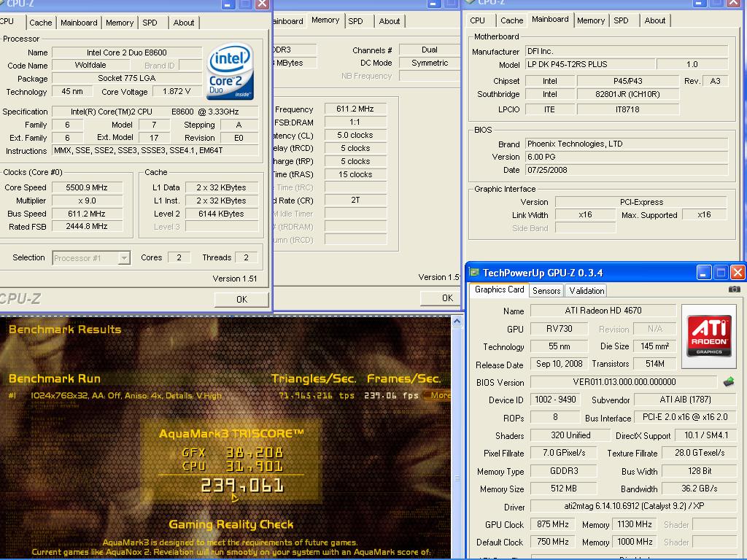Select Memory tab in right CPU-Z window

click(591, 20)
